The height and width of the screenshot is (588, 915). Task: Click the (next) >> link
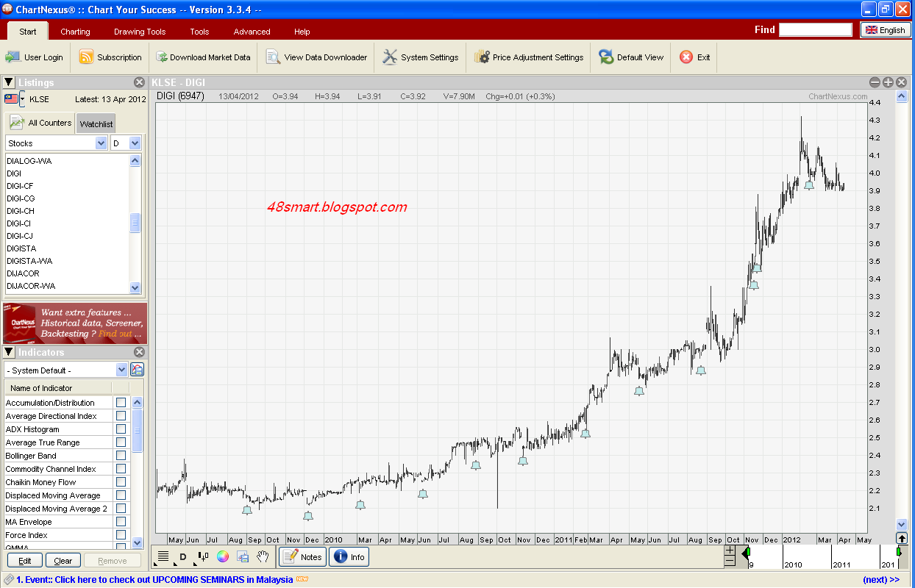point(881,580)
